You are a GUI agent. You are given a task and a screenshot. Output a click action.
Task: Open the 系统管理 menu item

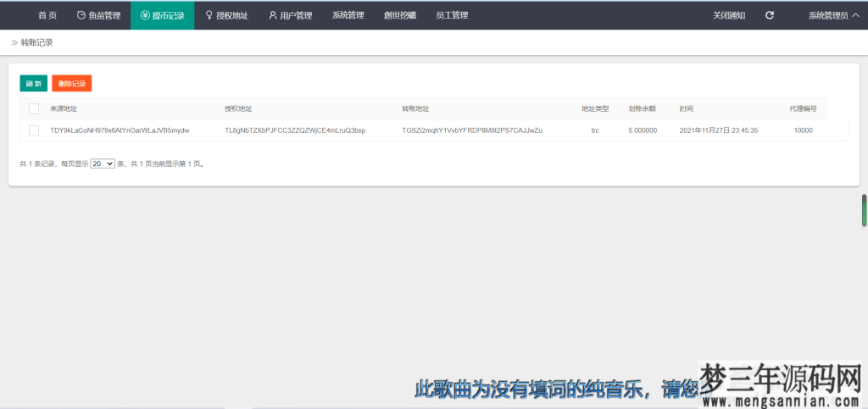tap(348, 15)
